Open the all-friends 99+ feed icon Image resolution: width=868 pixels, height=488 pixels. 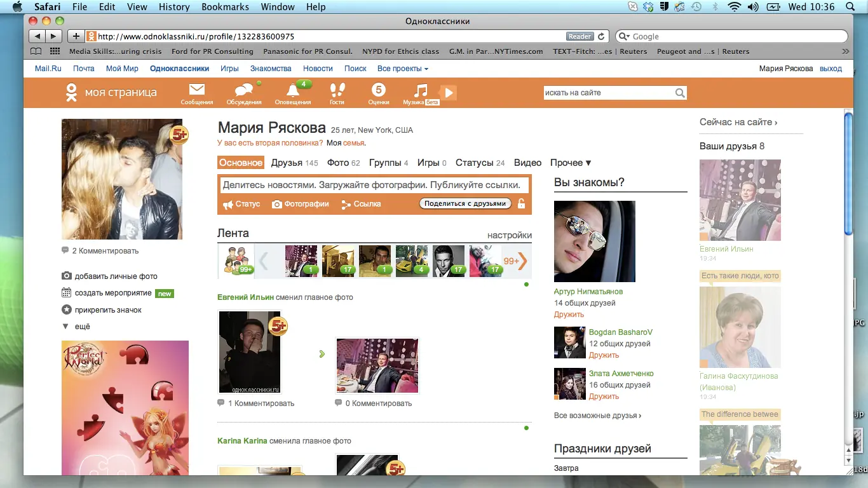click(236, 261)
